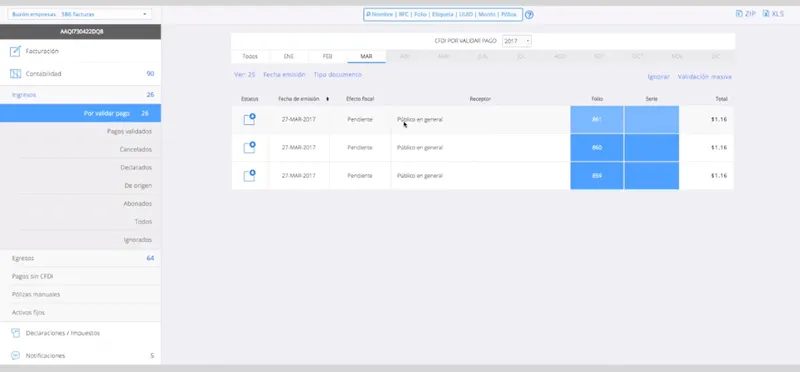800x372 pixels.
Task: Click the Facturación label
Action: 42,51
